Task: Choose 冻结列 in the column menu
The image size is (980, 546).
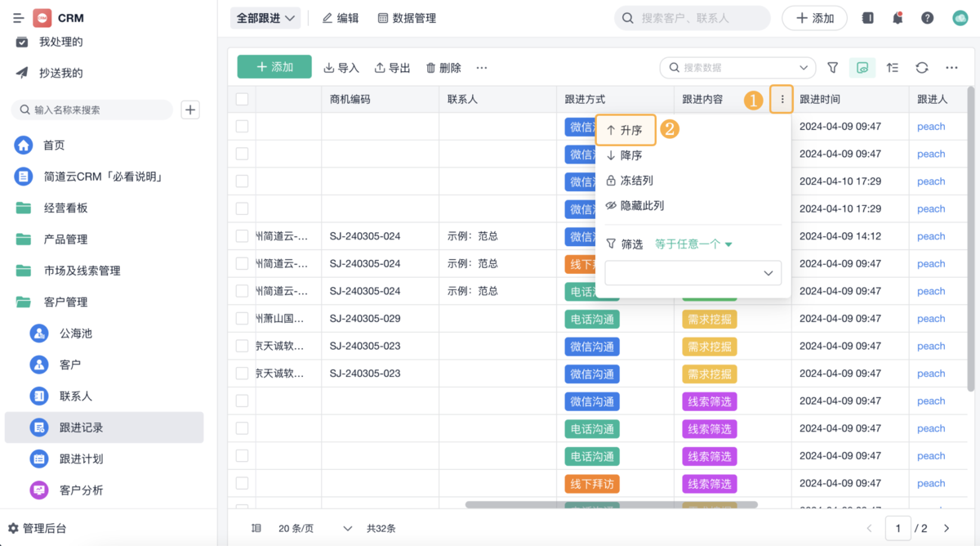Action: [x=635, y=181]
